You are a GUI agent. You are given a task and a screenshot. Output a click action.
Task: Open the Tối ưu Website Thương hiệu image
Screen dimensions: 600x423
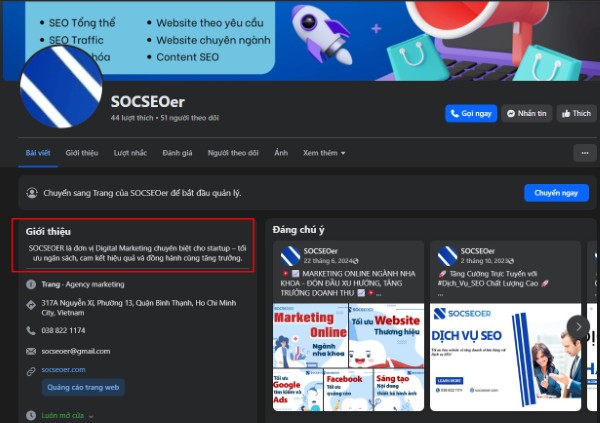tap(386, 335)
